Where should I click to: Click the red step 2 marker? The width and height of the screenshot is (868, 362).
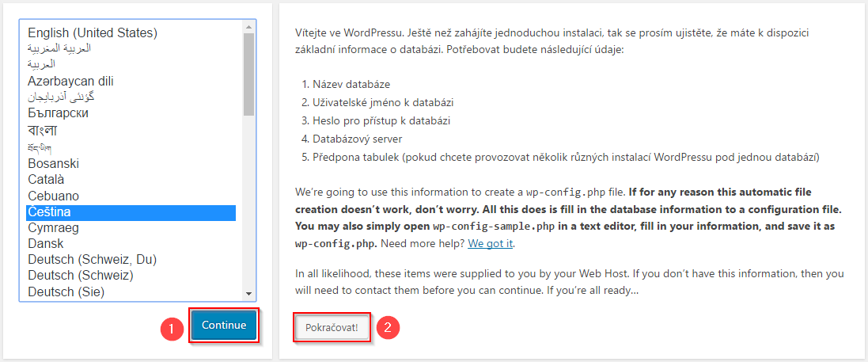(386, 327)
